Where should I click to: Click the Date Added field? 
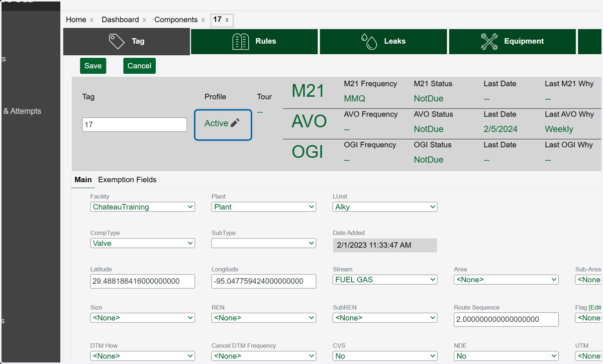coord(385,245)
